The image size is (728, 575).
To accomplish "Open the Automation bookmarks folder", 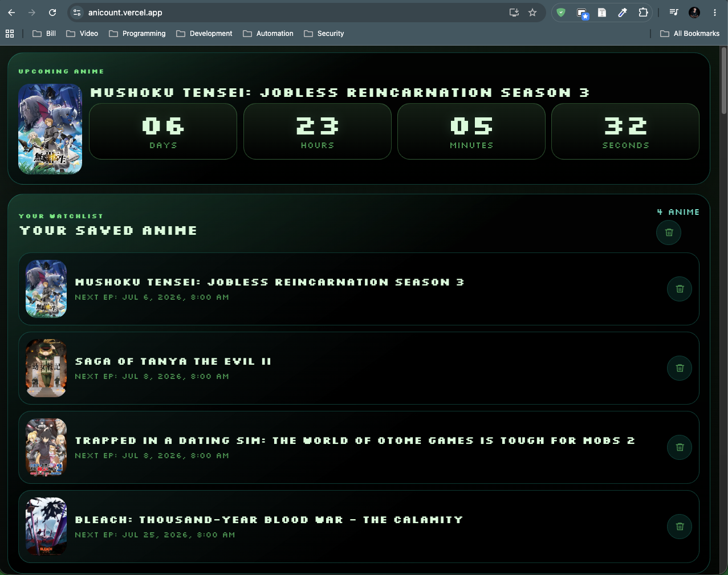I will pos(268,34).
